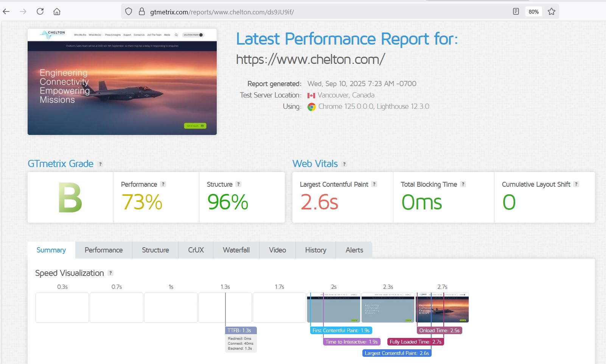Open the https://www.chelton.com/ report link
Image resolution: width=606 pixels, height=364 pixels.
[311, 59]
